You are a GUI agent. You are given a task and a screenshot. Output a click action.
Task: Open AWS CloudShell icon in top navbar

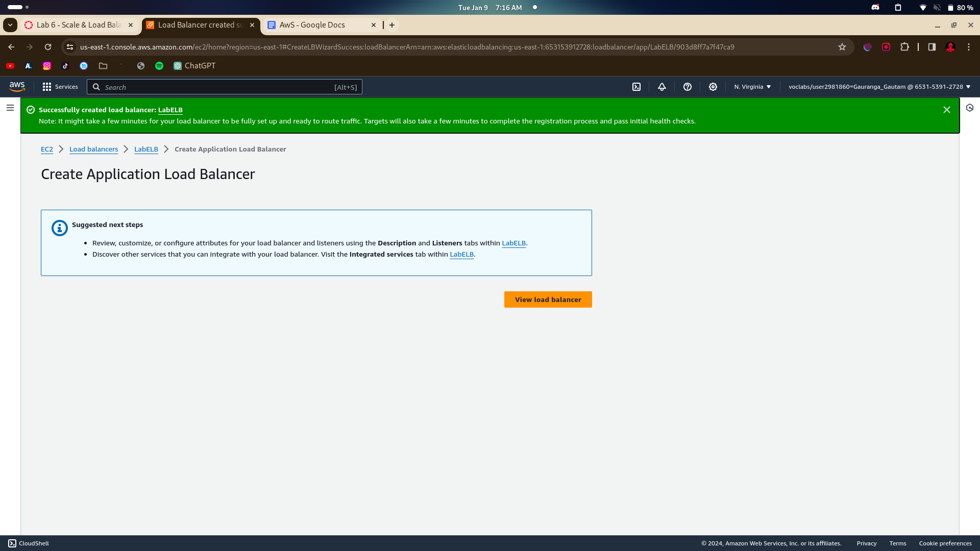pos(636,87)
